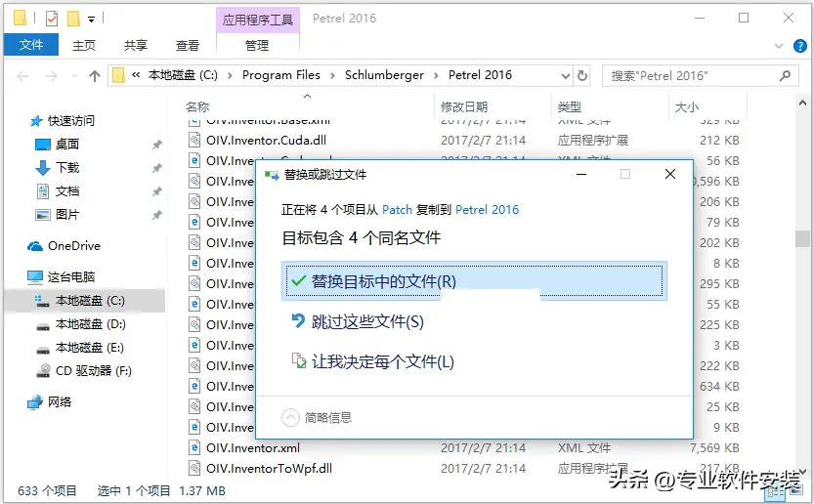Select 这台电脑 in the navigation pane
The height and width of the screenshot is (504, 814).
(x=70, y=277)
